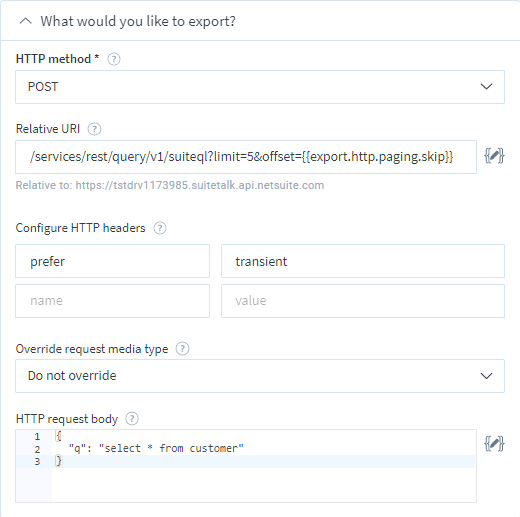Viewport: 520px width, 517px height.
Task: Click the empty header value field
Action: (363, 301)
